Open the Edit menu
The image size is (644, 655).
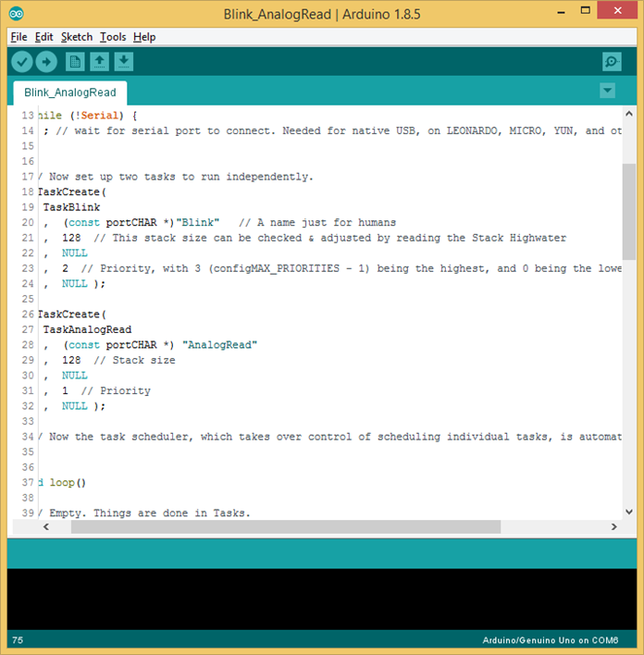tap(43, 37)
